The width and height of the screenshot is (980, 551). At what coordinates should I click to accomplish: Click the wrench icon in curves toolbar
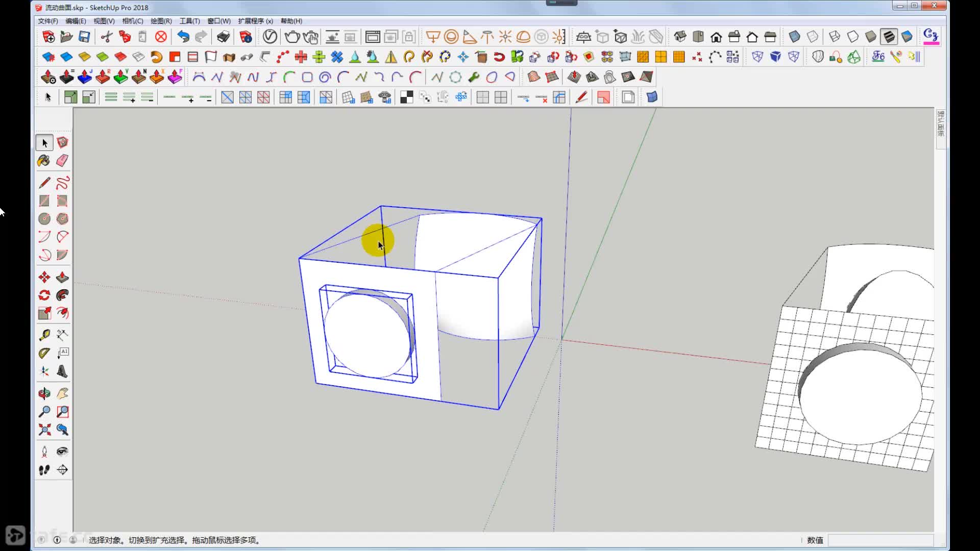pos(474,77)
